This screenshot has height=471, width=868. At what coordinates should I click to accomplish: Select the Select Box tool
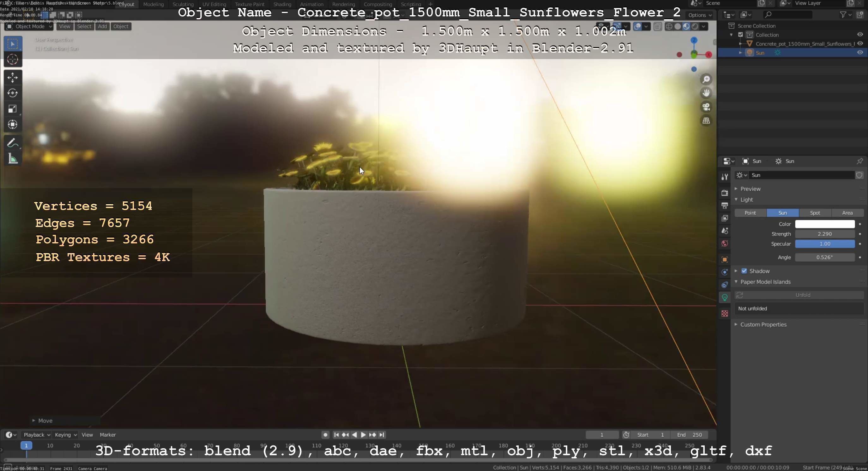coord(13,44)
